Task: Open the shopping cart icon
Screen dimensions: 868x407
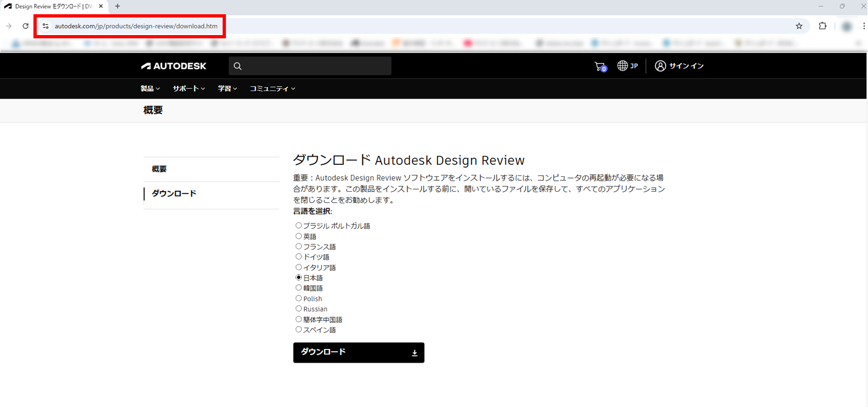Action: point(600,66)
